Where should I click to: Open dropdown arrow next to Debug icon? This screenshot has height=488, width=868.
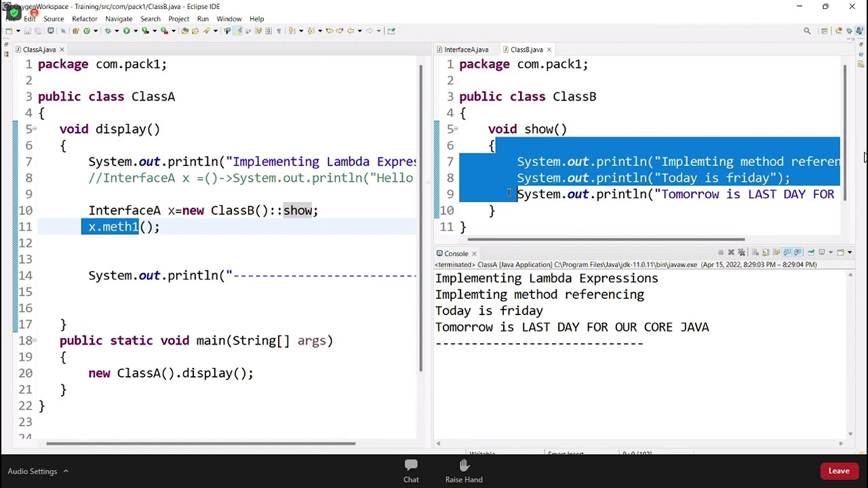[117, 30]
